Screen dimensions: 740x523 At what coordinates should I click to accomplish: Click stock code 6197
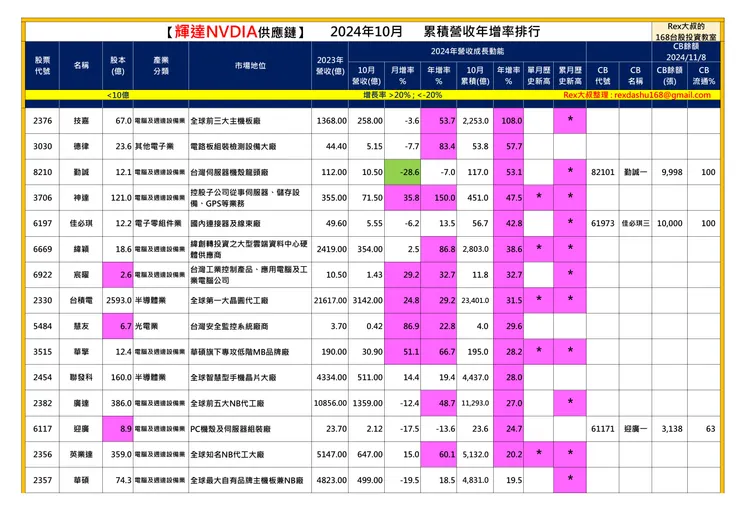pos(42,223)
